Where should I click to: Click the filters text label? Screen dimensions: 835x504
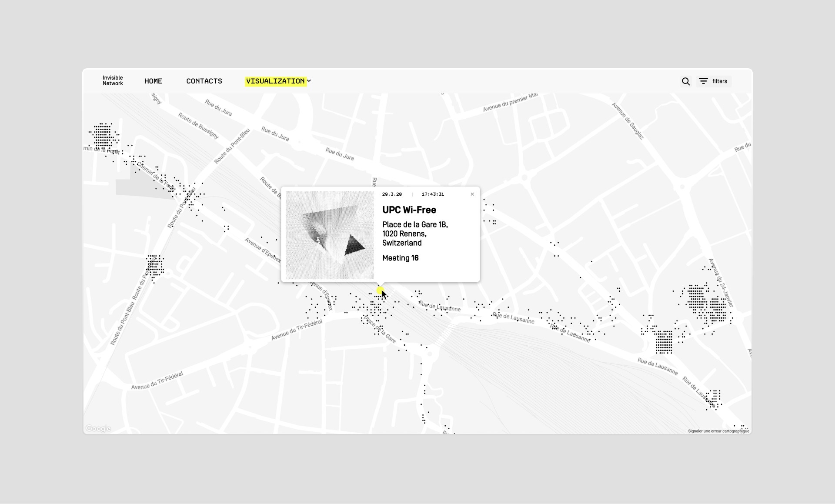point(719,81)
